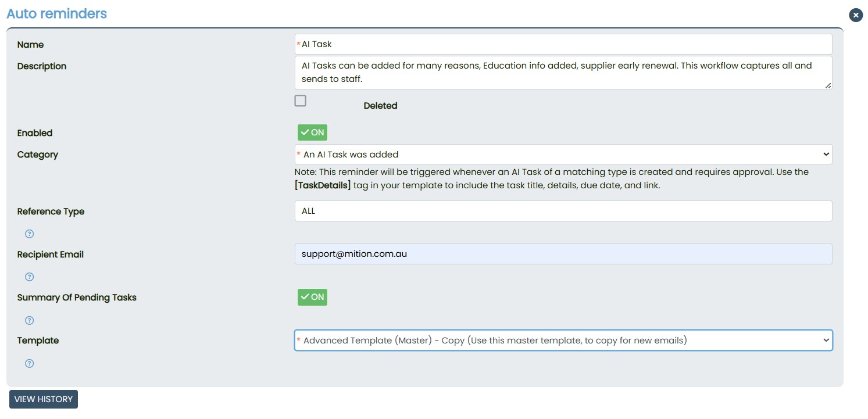The height and width of the screenshot is (419, 868).
Task: Open help icon below Summary Of Pending Tasks
Action: click(30, 320)
